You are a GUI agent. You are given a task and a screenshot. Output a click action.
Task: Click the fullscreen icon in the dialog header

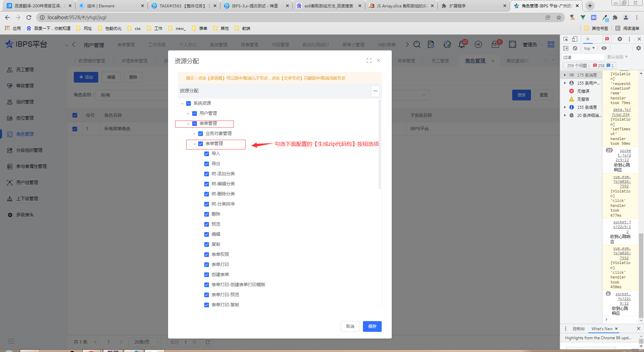[369, 60]
